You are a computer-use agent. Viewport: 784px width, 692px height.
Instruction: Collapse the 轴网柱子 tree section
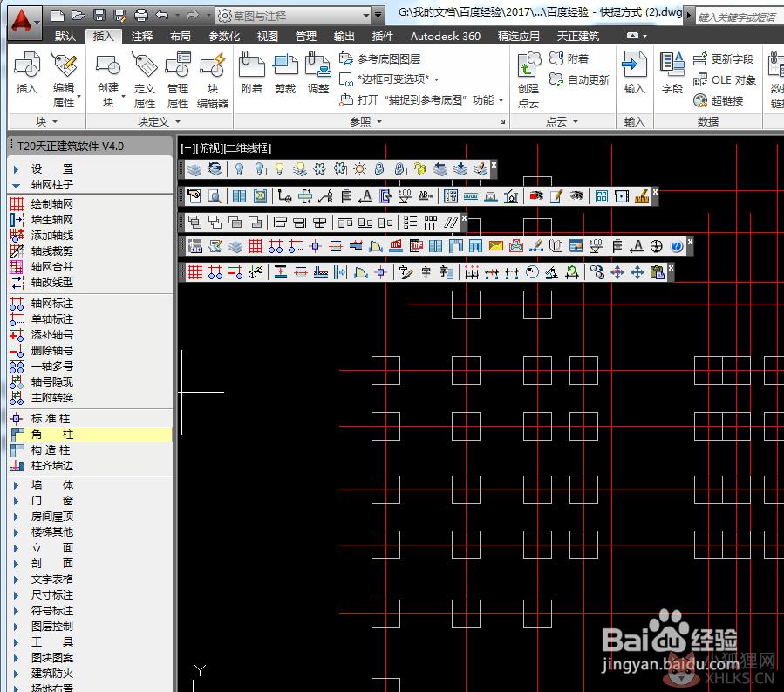(x=16, y=185)
